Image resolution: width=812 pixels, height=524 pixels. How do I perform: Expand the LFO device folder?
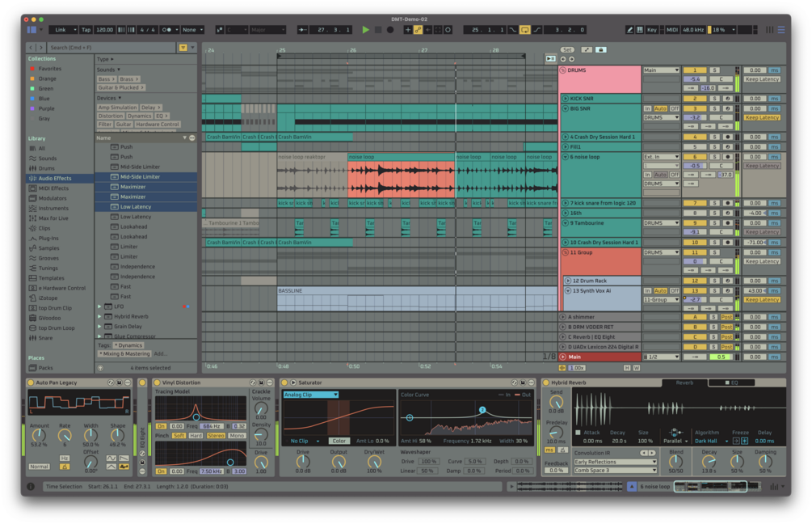(x=99, y=306)
